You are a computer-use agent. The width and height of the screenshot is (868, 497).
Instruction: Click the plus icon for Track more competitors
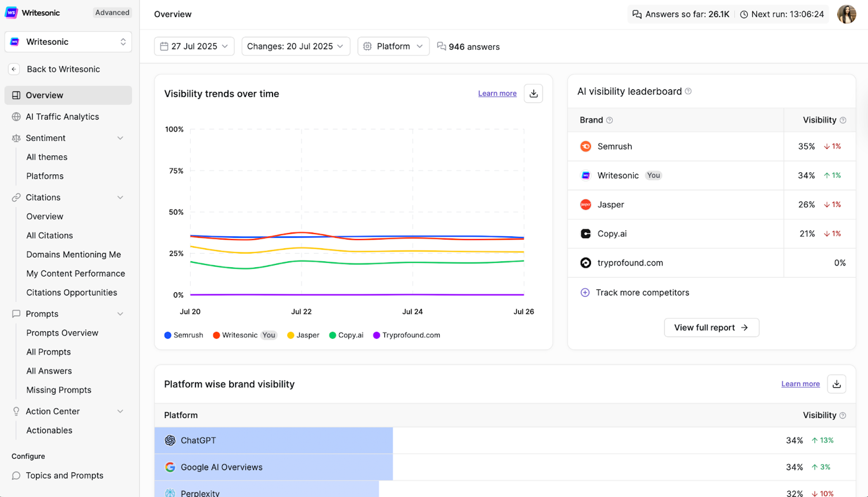pyautogui.click(x=585, y=293)
